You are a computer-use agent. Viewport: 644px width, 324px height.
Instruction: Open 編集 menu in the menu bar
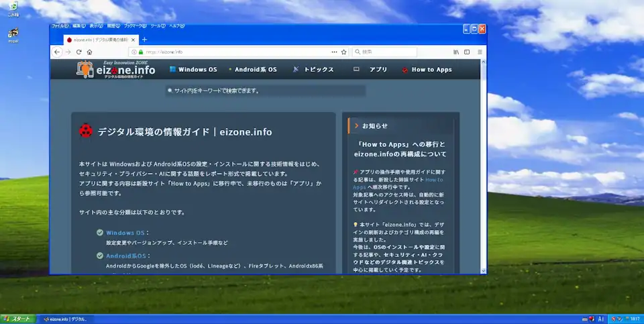pyautogui.click(x=79, y=26)
